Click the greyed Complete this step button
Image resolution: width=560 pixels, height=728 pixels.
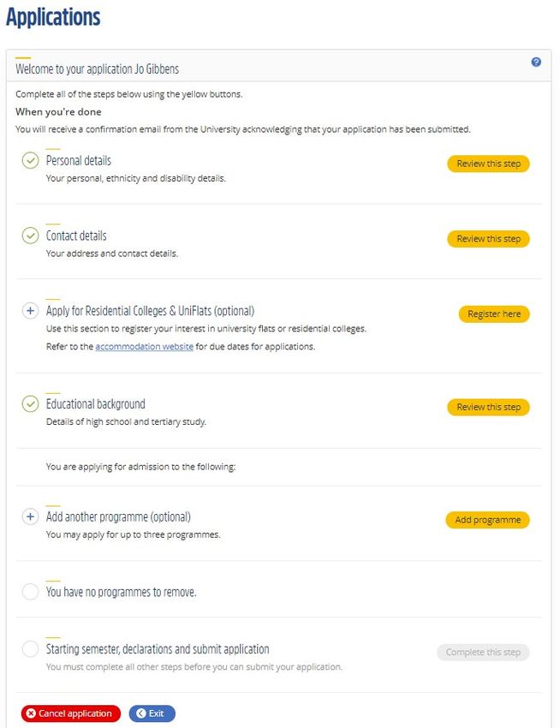pos(483,653)
